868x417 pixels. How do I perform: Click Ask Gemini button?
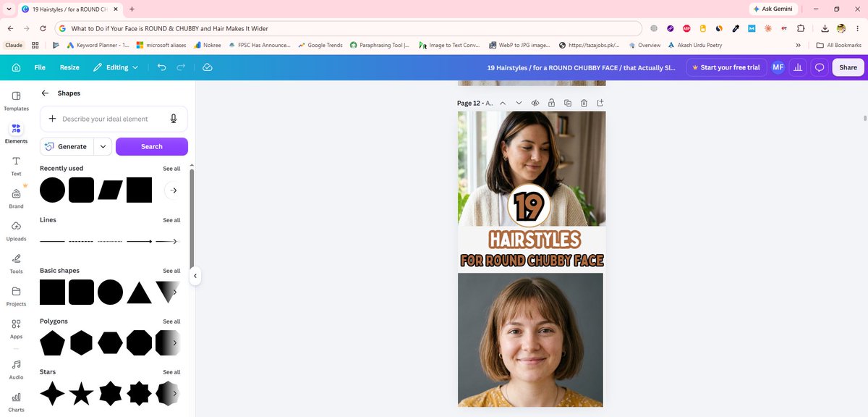[773, 9]
